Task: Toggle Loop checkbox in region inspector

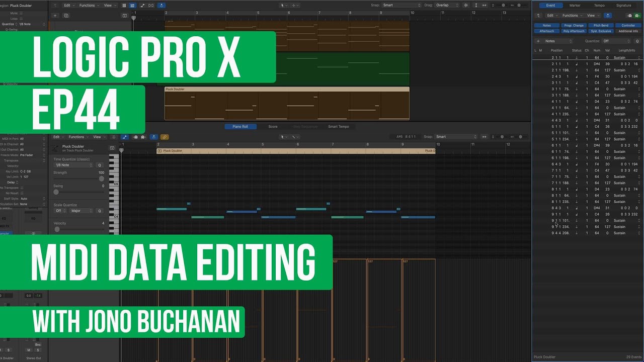Action: click(x=21, y=19)
